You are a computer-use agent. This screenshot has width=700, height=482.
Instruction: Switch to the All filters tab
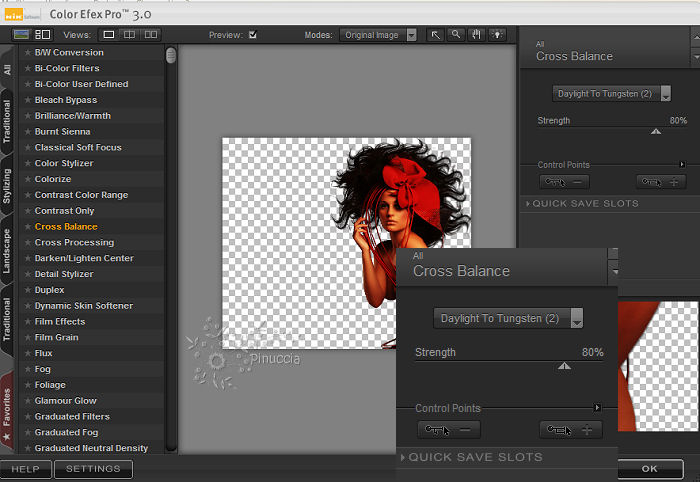coord(8,69)
